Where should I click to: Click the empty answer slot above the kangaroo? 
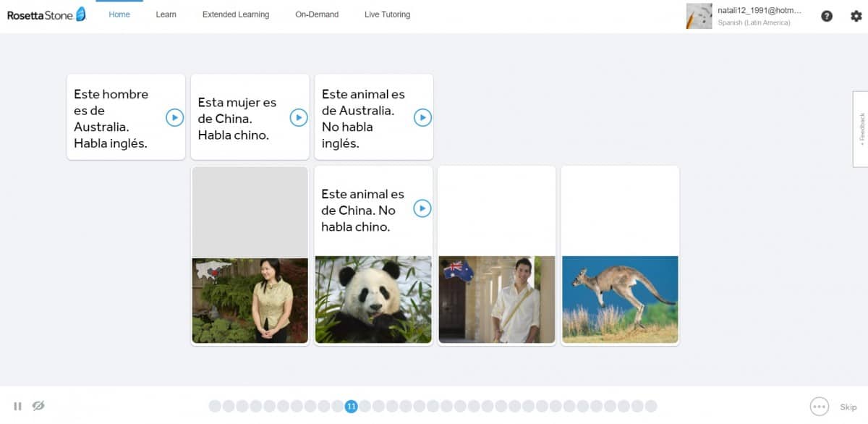click(621, 211)
